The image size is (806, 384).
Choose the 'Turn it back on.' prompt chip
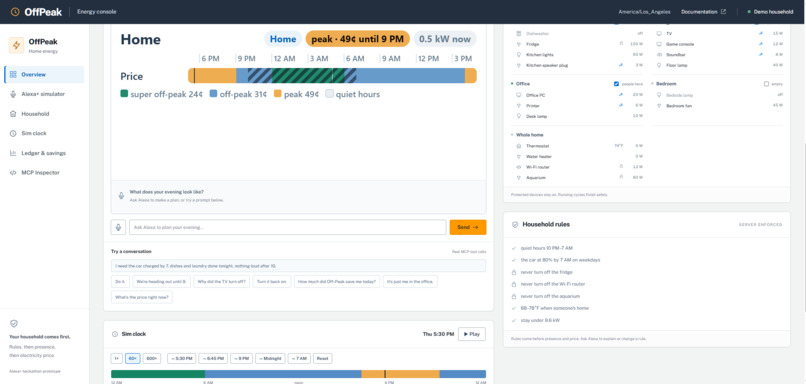(272, 281)
